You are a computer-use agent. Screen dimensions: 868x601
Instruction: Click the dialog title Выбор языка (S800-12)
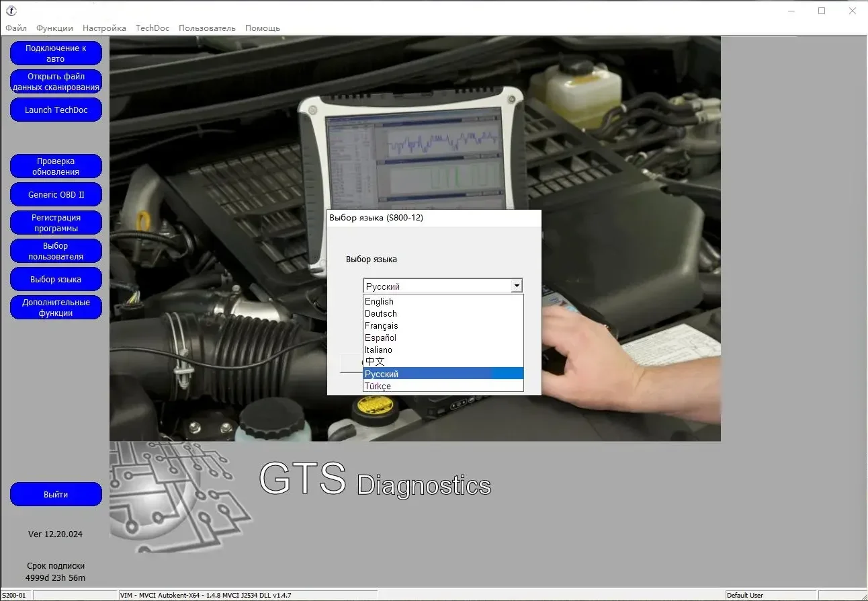click(376, 218)
